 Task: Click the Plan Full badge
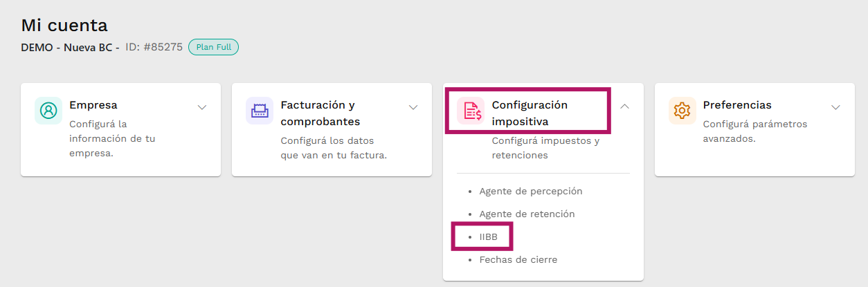[213, 47]
